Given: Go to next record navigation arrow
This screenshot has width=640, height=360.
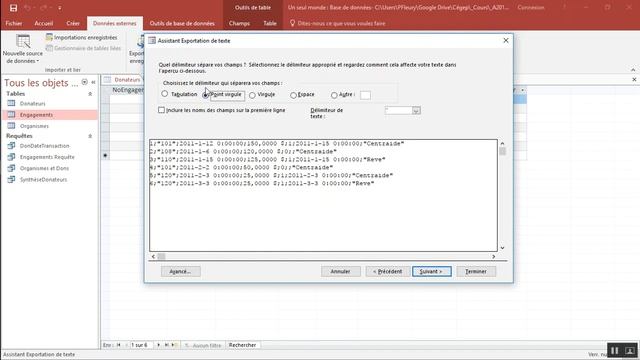Looking at the screenshot, I should point(159,345).
